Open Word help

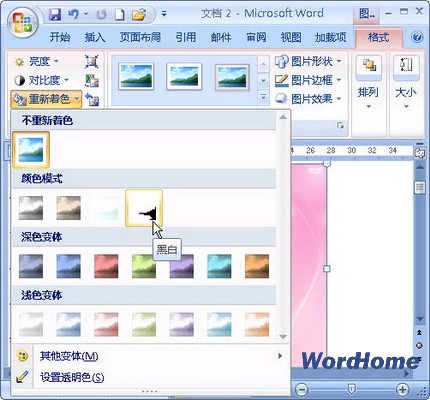coord(417,37)
